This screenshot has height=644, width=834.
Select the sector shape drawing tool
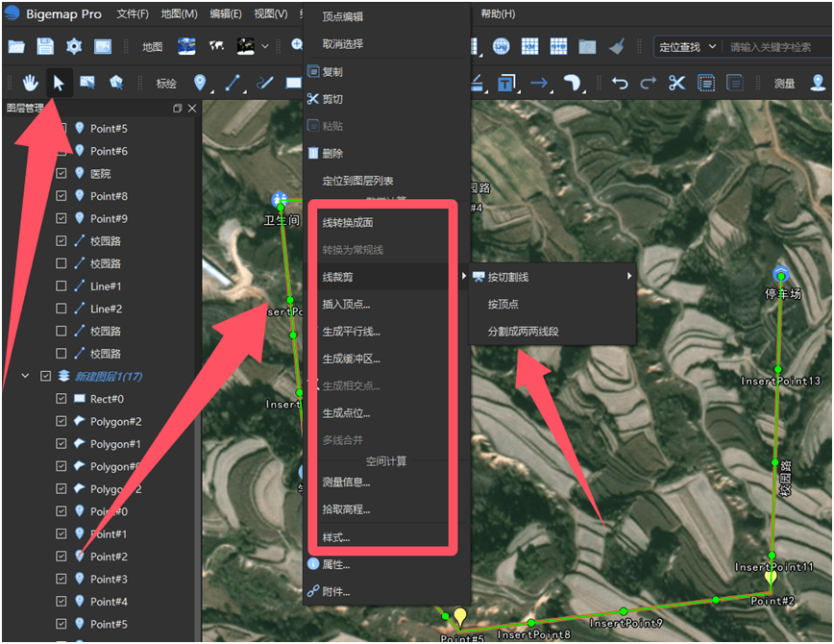coord(572,83)
